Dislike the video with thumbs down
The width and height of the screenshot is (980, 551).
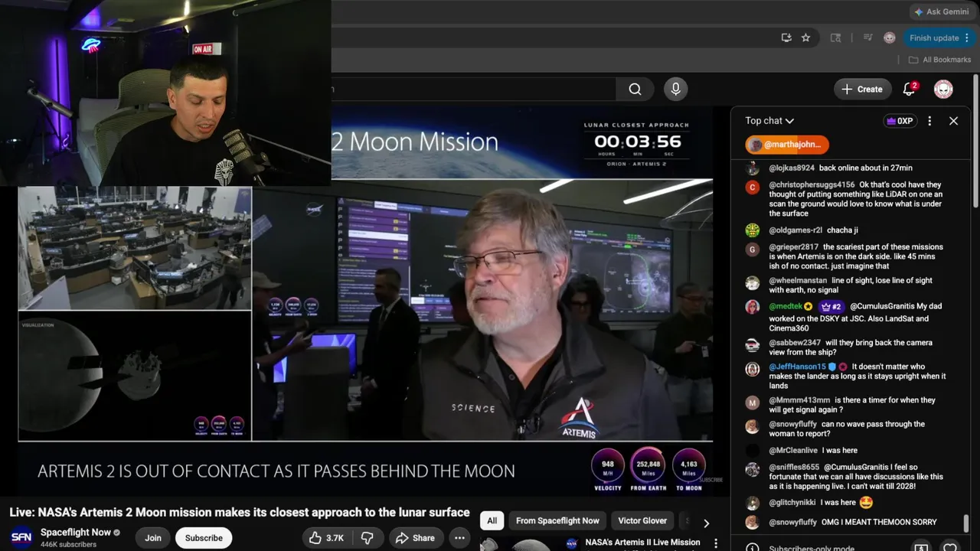(367, 538)
